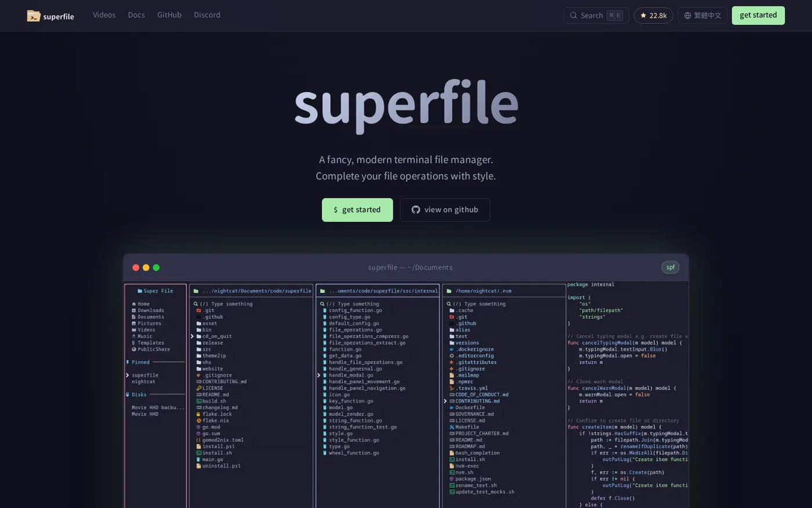The image size is (812, 508).
Task: Select 'go.mod' in the file list
Action: pos(211,427)
